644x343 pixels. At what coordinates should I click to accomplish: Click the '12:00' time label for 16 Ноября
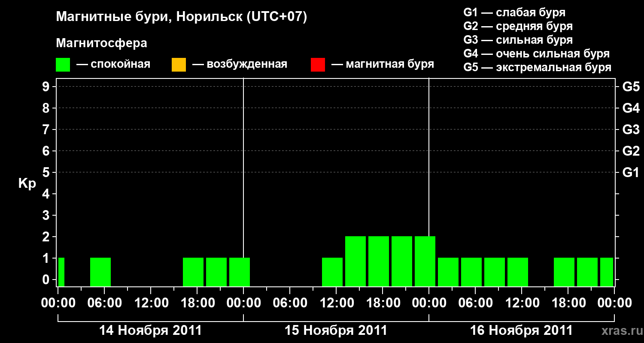[x=522, y=303]
